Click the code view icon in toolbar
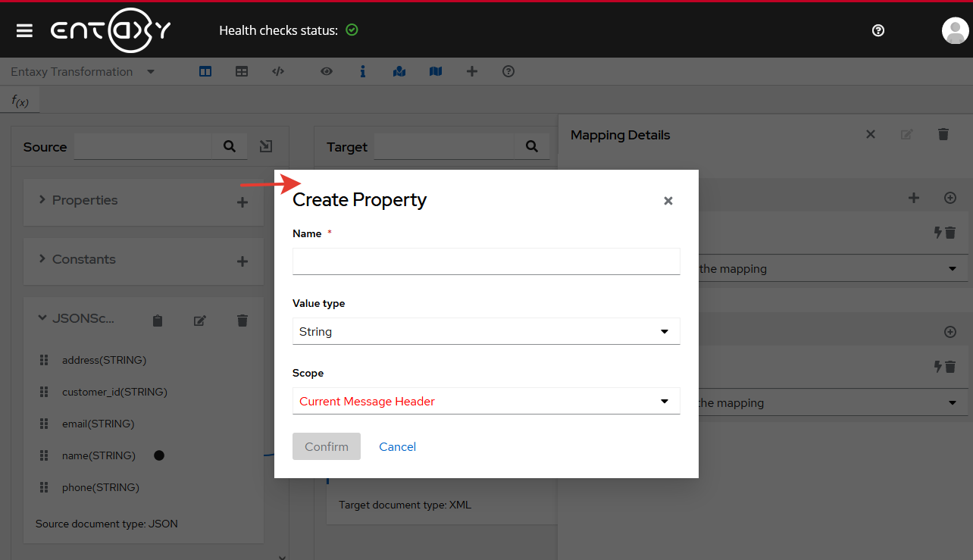The width and height of the screenshot is (973, 560). coord(278,71)
